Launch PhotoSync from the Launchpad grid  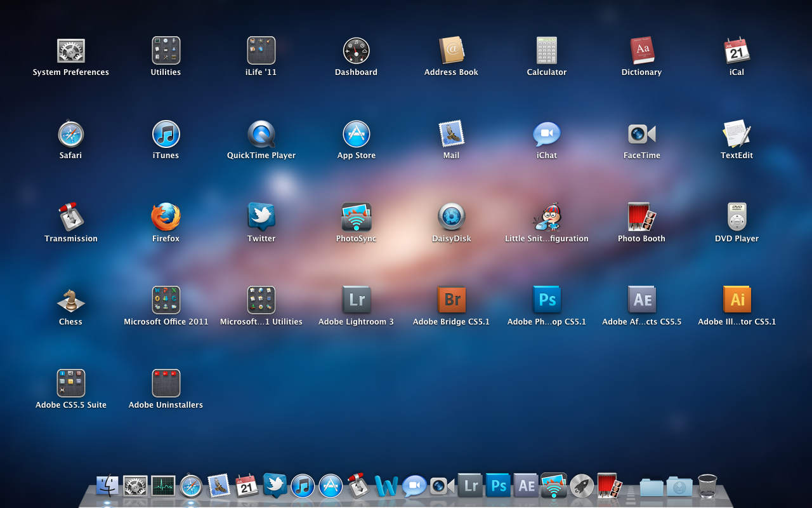tap(357, 217)
